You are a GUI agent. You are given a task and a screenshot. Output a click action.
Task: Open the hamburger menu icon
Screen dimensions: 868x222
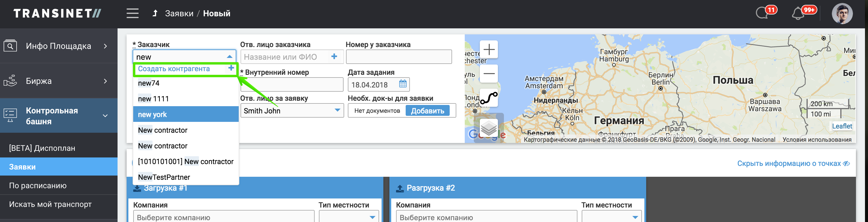(132, 14)
